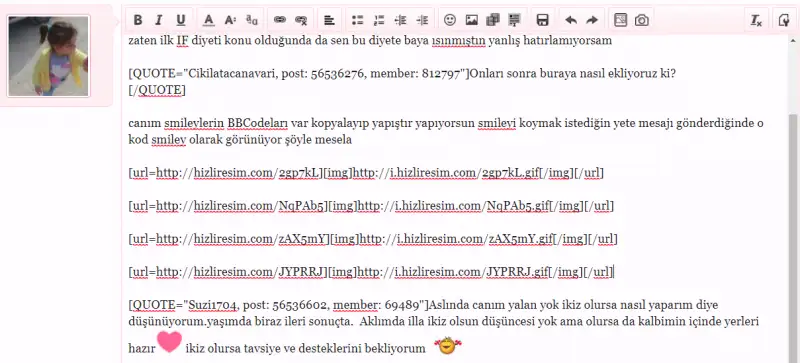Open the font family dropdown

tap(252, 20)
